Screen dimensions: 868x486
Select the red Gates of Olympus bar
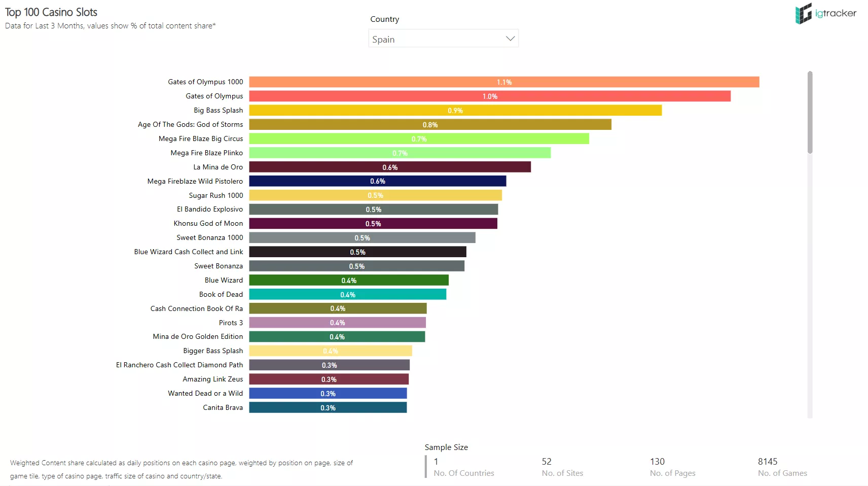click(490, 96)
